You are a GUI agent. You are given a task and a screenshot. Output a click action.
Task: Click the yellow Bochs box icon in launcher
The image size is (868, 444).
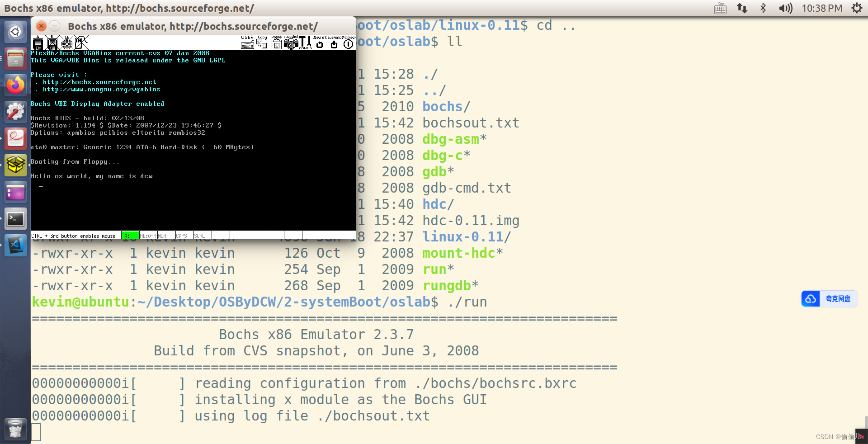click(x=15, y=165)
